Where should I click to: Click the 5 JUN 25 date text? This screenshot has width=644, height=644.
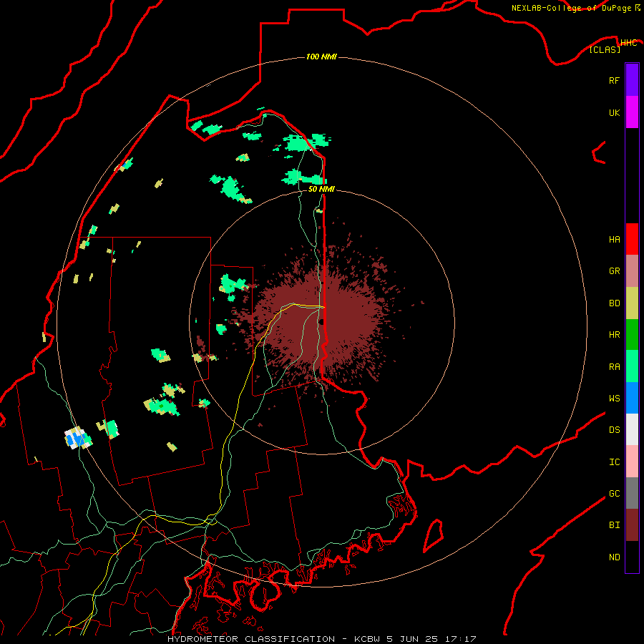click(413, 639)
